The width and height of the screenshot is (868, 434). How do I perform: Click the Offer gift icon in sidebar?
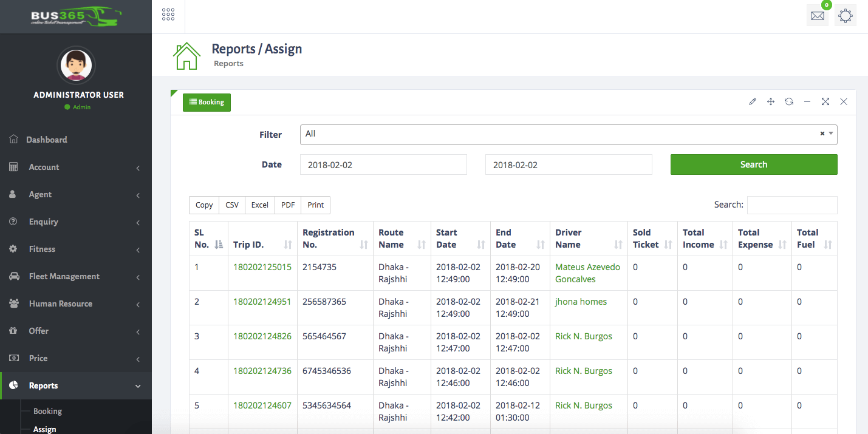(13, 331)
